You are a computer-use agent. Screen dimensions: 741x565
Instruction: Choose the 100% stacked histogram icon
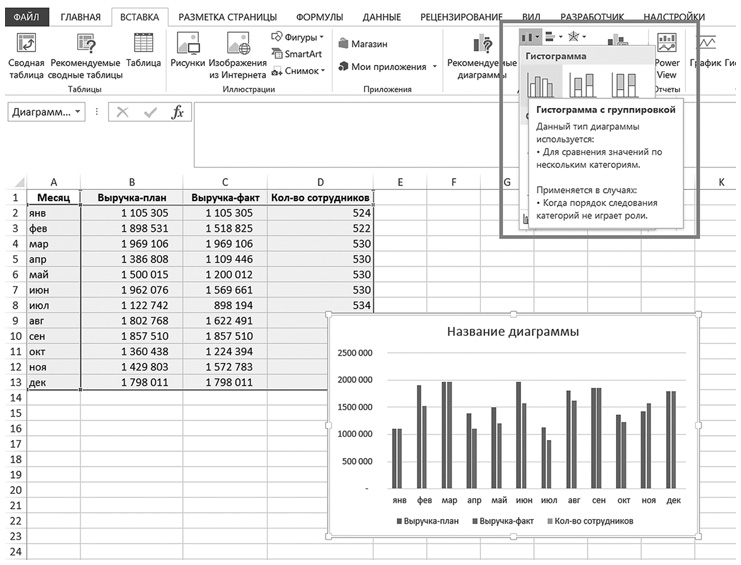624,84
